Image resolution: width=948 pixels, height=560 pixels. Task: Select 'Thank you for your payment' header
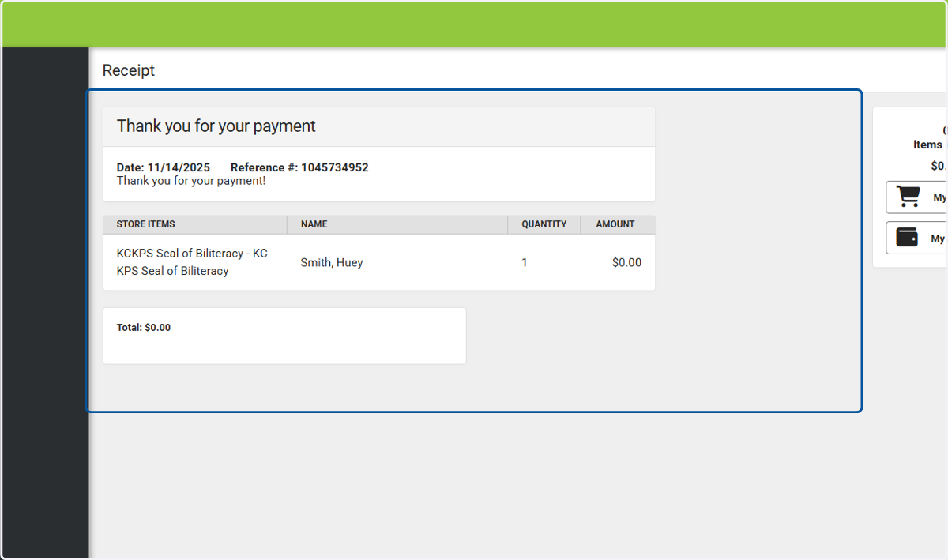pos(216,126)
